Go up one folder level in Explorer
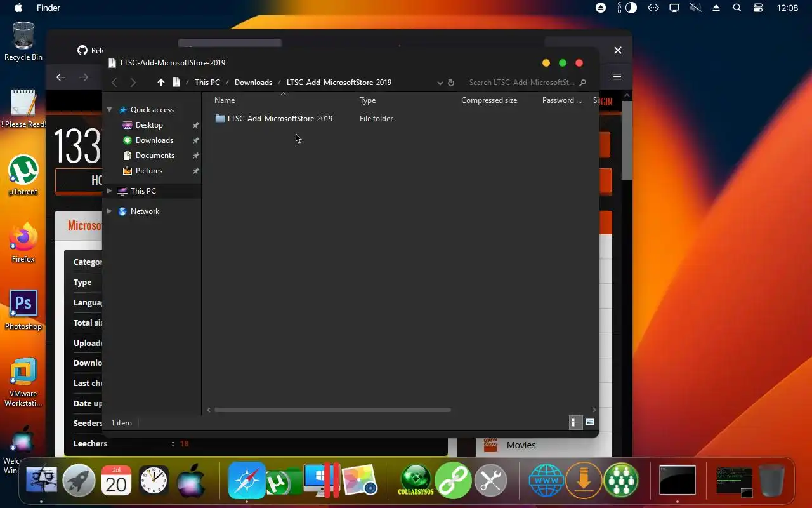 tap(160, 83)
